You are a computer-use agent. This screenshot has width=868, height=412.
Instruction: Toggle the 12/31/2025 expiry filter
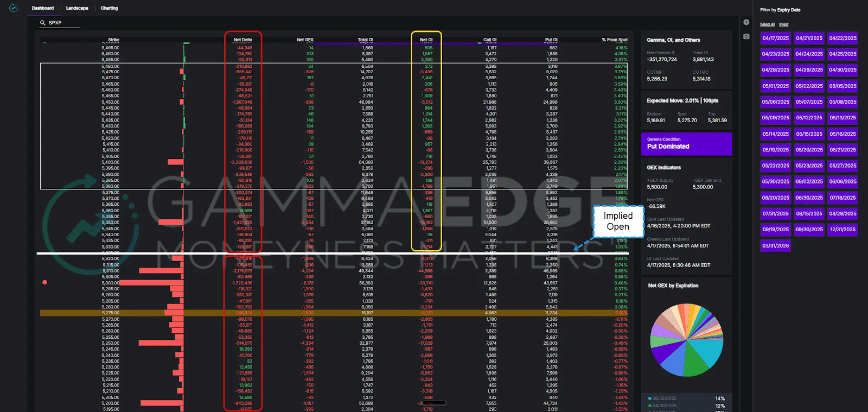tap(843, 230)
